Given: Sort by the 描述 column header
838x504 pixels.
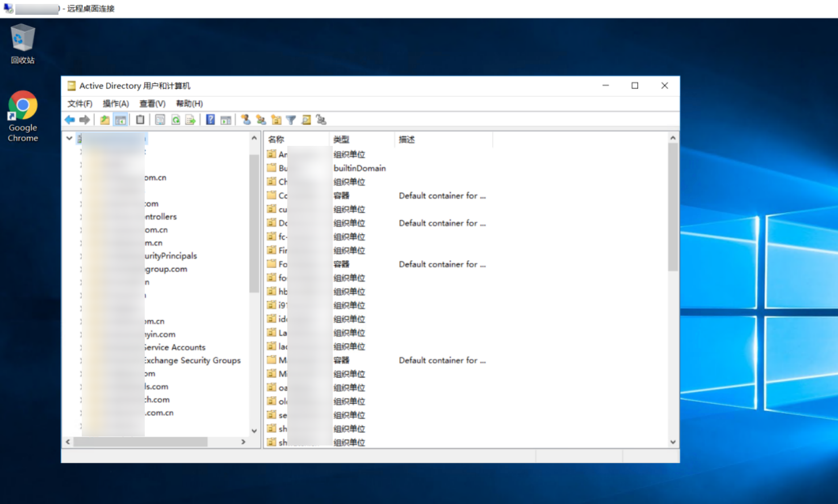Looking at the screenshot, I should [x=444, y=139].
